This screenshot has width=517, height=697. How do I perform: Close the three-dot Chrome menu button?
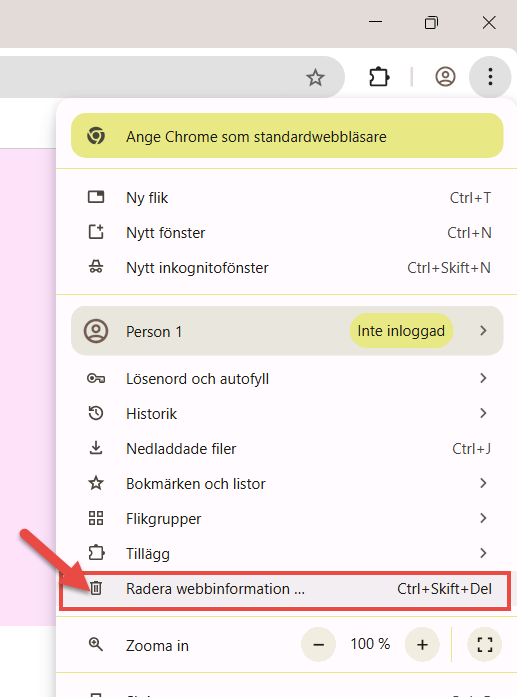[490, 77]
